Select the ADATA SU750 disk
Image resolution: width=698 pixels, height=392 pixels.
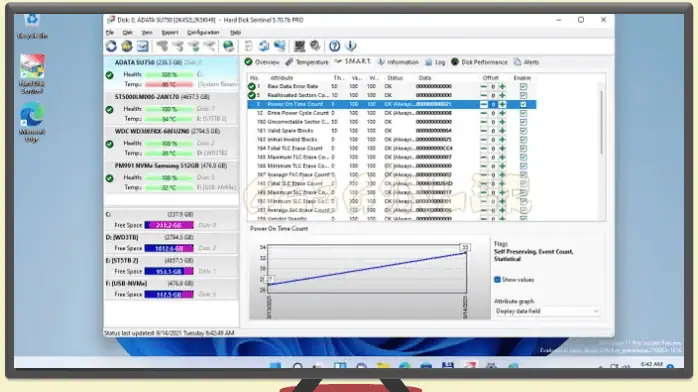[x=171, y=73]
